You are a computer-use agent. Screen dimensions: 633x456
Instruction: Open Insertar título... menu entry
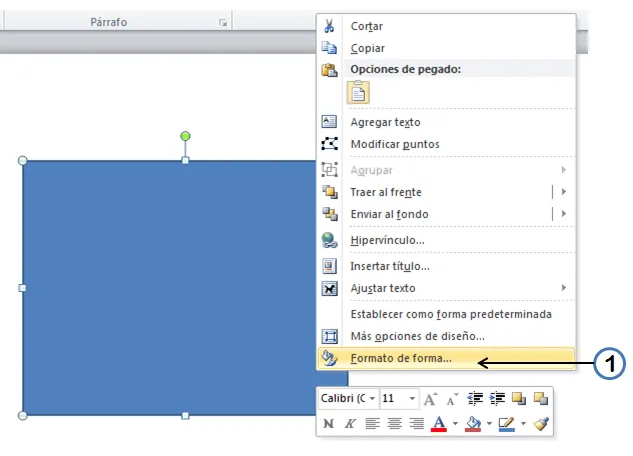tap(446, 266)
